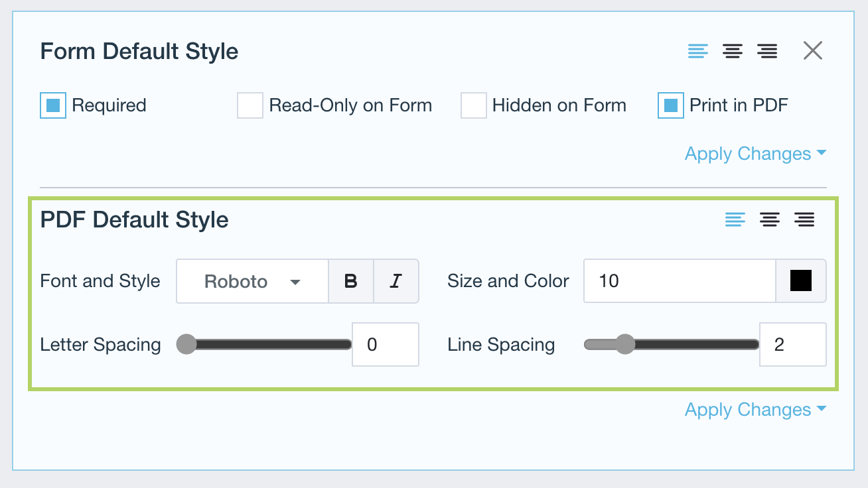Viewport: 868px width, 488px height.
Task: Open the black font color swatch
Action: point(801,281)
